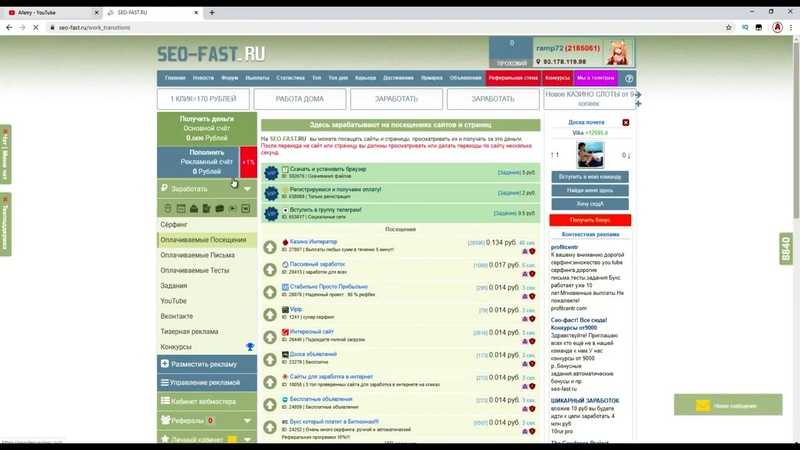Open the Казино Император site link
Image resolution: width=800 pixels, height=450 pixels.
click(x=313, y=242)
